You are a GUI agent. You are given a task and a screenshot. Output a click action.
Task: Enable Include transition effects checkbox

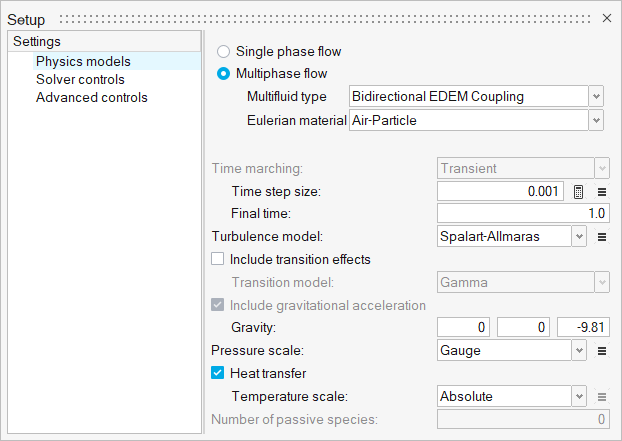[x=218, y=259]
